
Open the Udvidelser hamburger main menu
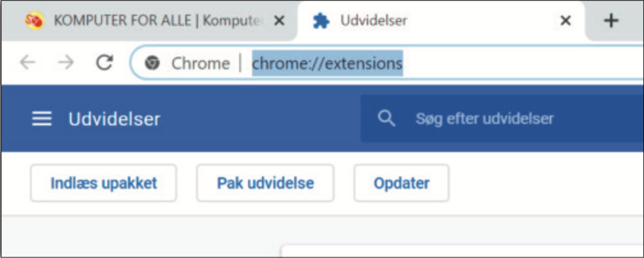42,119
